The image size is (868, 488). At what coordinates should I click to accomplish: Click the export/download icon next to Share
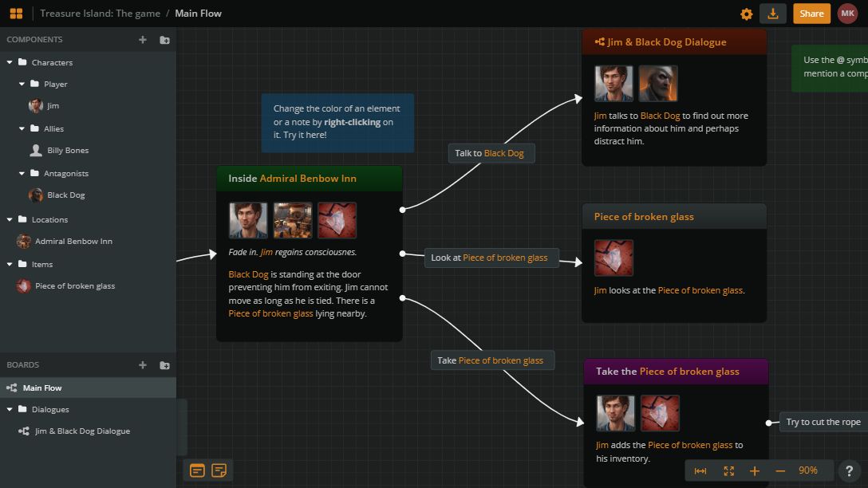[x=772, y=14]
